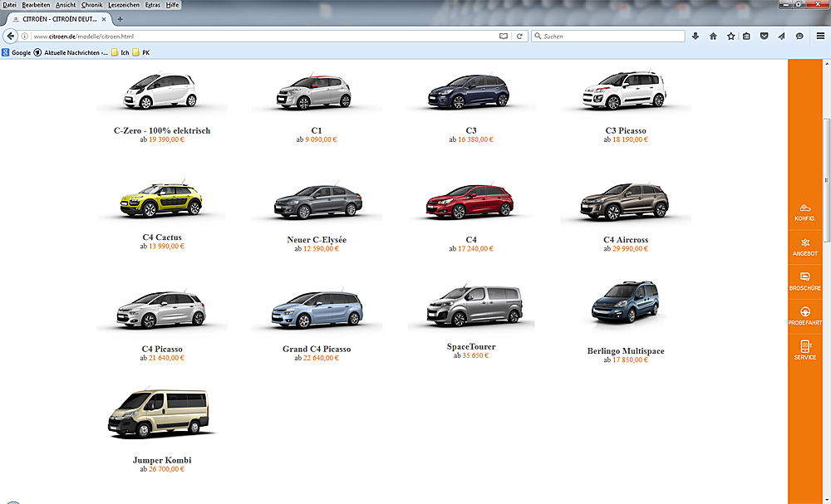
Task: Open the Jumper Kombi title link
Action: click(x=162, y=460)
